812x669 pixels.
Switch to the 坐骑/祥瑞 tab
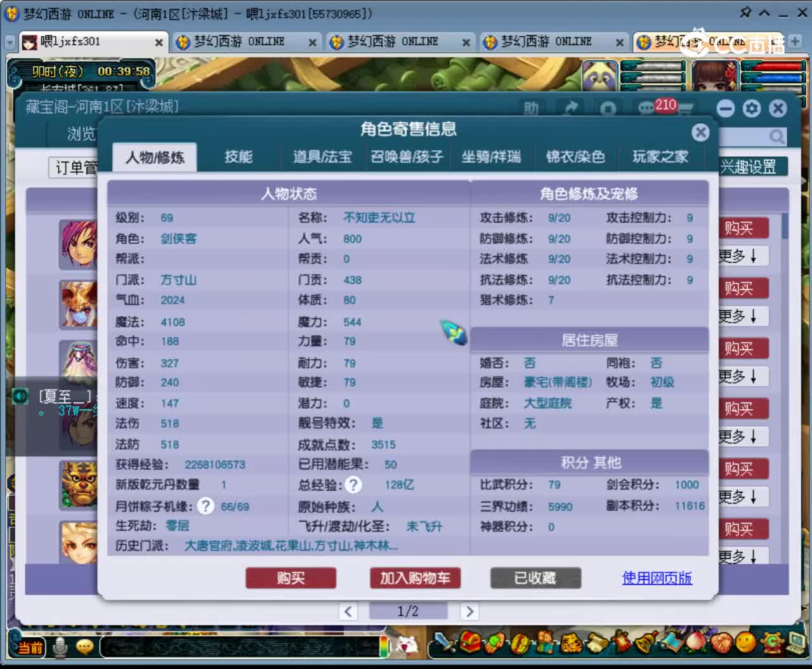tap(491, 157)
